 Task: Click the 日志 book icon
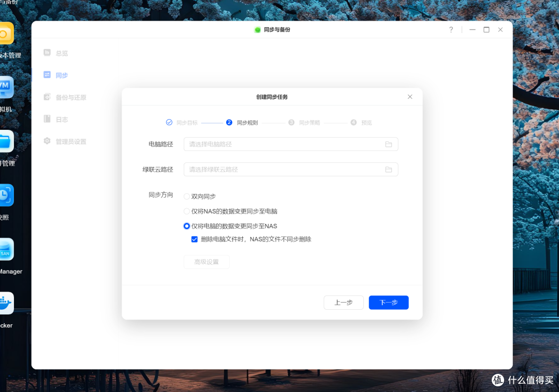click(x=47, y=119)
